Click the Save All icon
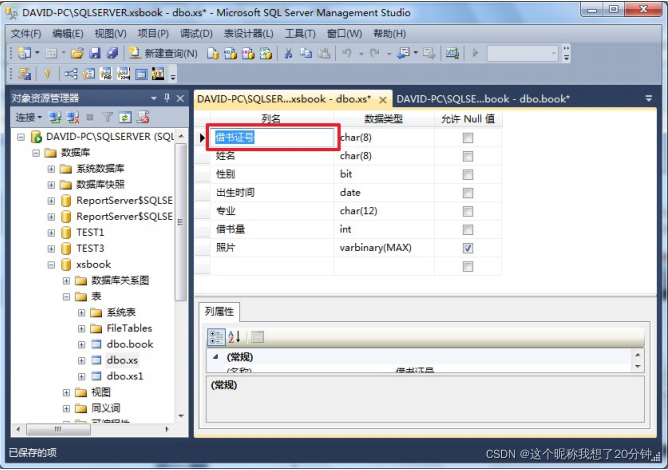The image size is (668, 470). pos(112,53)
